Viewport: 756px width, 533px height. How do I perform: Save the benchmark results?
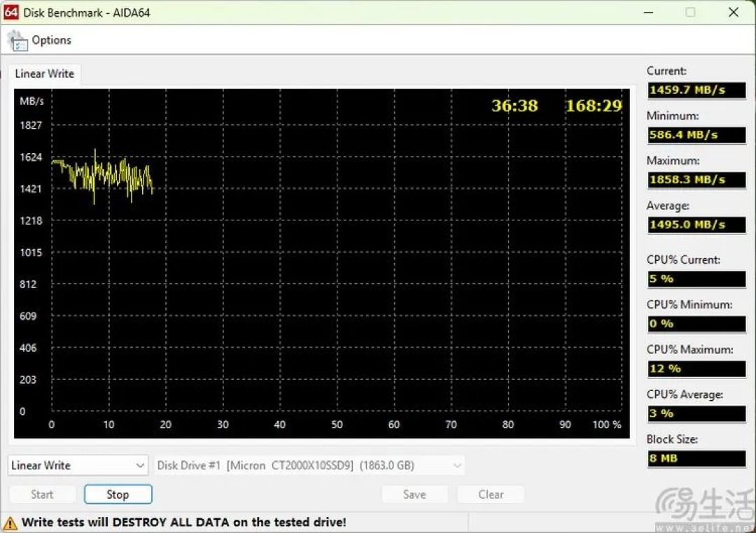pos(414,494)
